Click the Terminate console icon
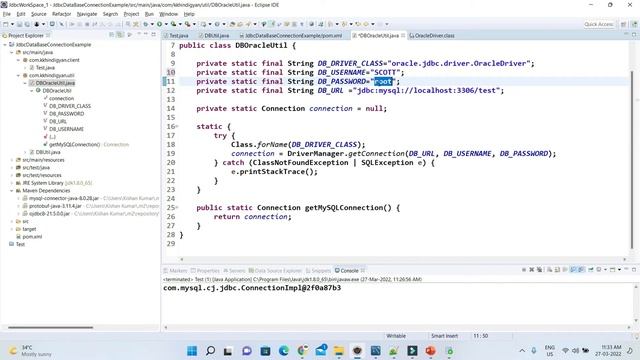The width and height of the screenshot is (640, 360). pyautogui.click(x=524, y=270)
